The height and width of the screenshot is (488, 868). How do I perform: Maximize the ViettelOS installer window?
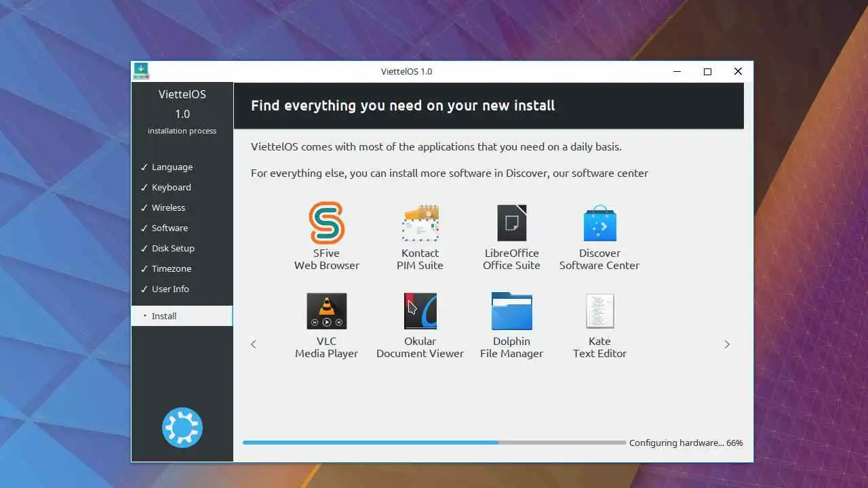(x=707, y=71)
